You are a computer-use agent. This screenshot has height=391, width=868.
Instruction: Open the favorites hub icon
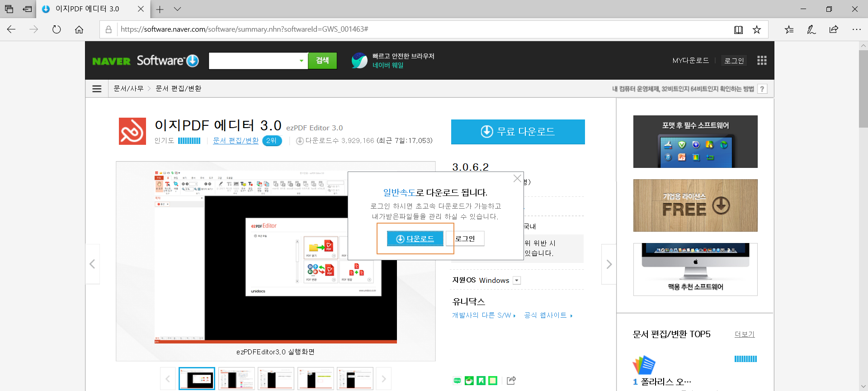coord(789,29)
